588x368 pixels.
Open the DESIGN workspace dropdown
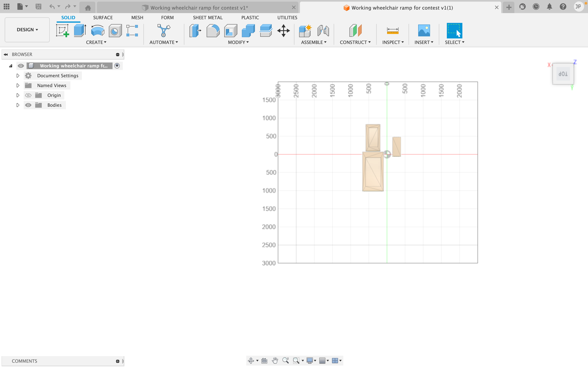(x=27, y=30)
